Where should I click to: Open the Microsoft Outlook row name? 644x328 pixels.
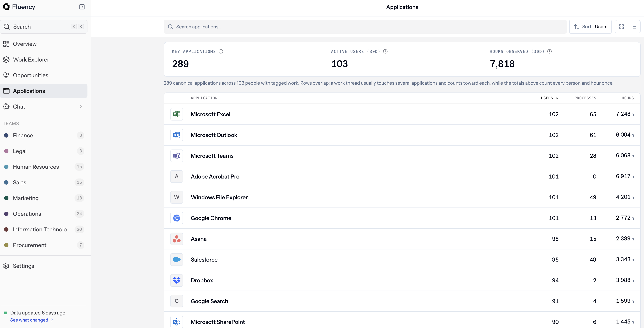(214, 135)
